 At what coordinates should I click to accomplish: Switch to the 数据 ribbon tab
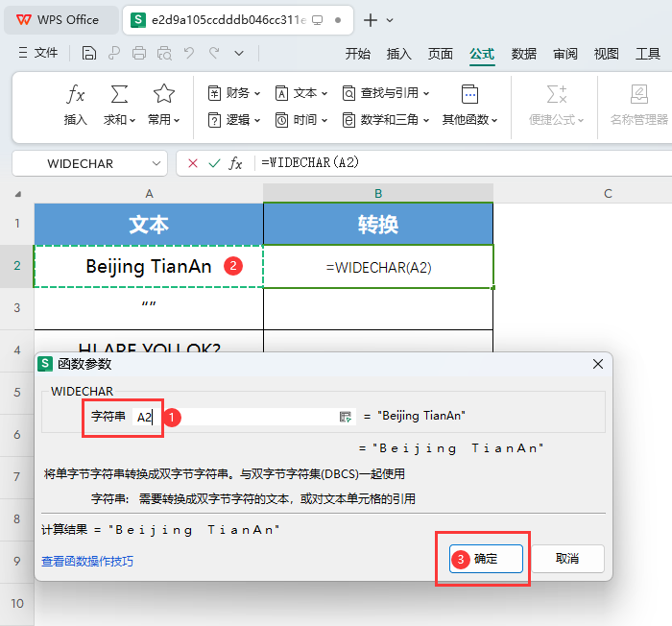(523, 54)
